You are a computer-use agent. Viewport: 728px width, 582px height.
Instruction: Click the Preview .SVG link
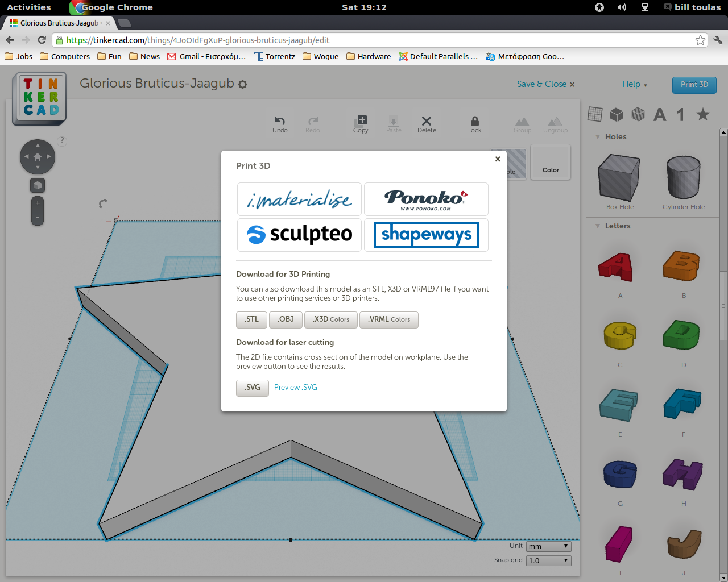pyautogui.click(x=295, y=387)
